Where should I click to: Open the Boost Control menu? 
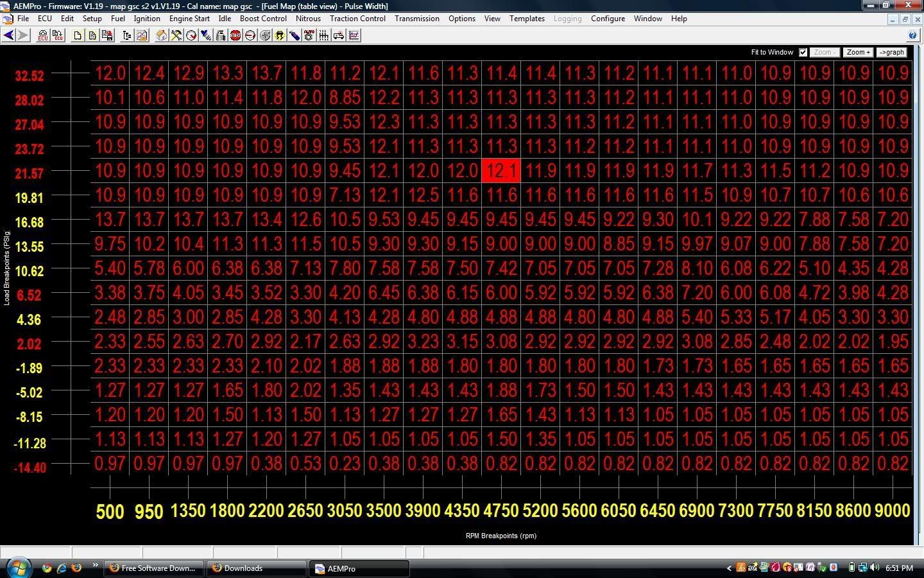click(x=263, y=19)
